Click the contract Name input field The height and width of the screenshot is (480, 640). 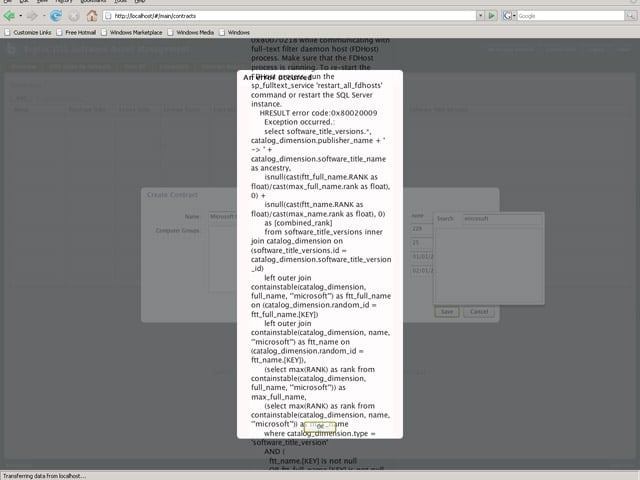pos(223,217)
